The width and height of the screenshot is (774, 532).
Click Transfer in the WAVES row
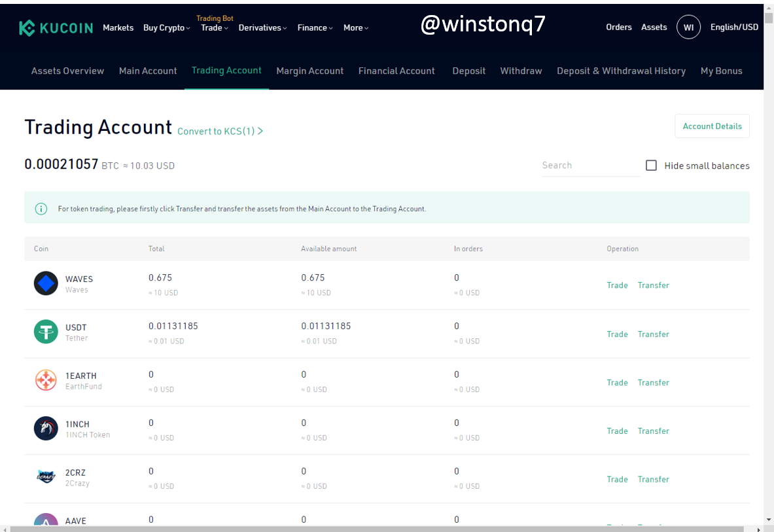pyautogui.click(x=653, y=285)
